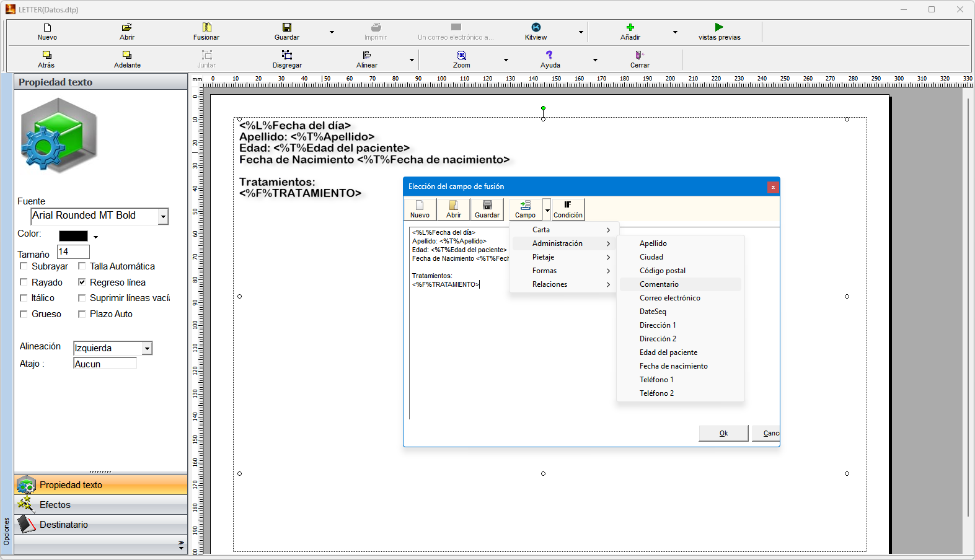Select the Disgregar tool
975x560 pixels.
(287, 56)
